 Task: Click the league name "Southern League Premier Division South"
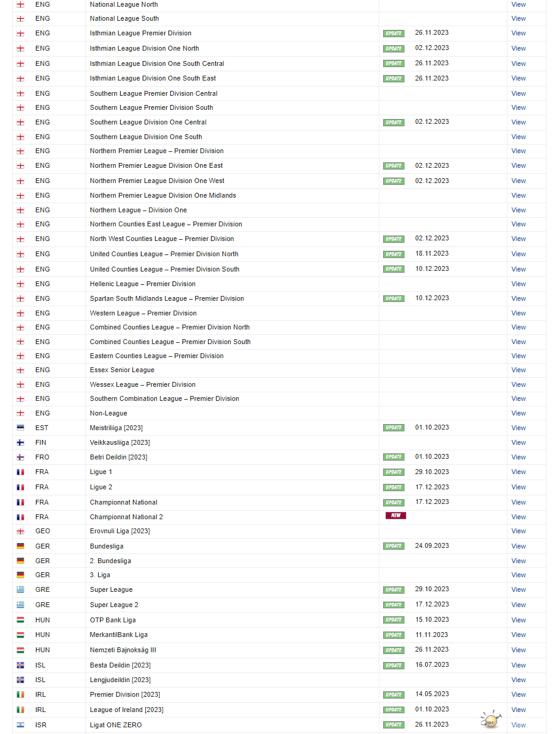tap(151, 107)
